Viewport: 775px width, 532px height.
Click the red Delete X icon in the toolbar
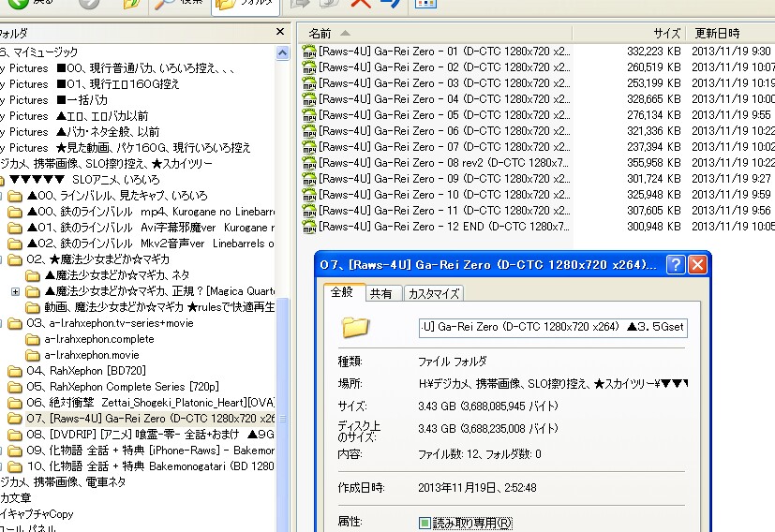[x=360, y=4]
